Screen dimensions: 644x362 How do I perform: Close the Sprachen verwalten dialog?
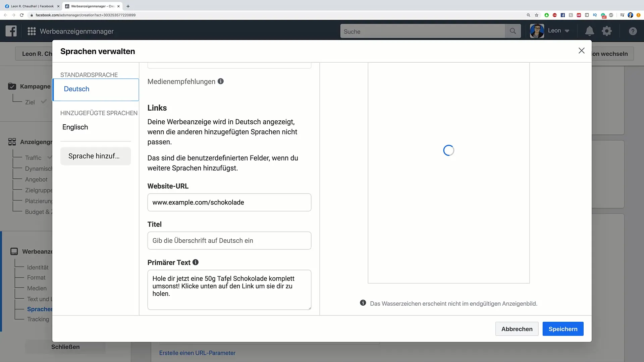(582, 51)
